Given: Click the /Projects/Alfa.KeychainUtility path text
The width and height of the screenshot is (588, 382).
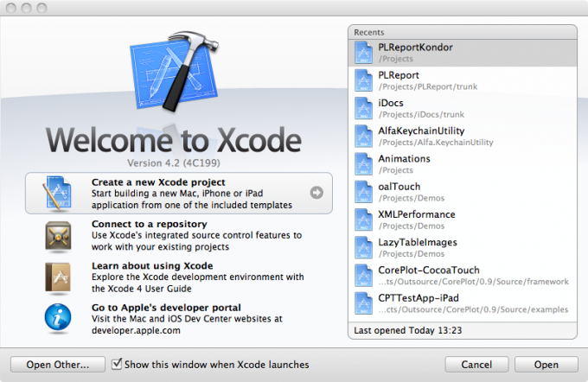Looking at the screenshot, I should [x=436, y=143].
